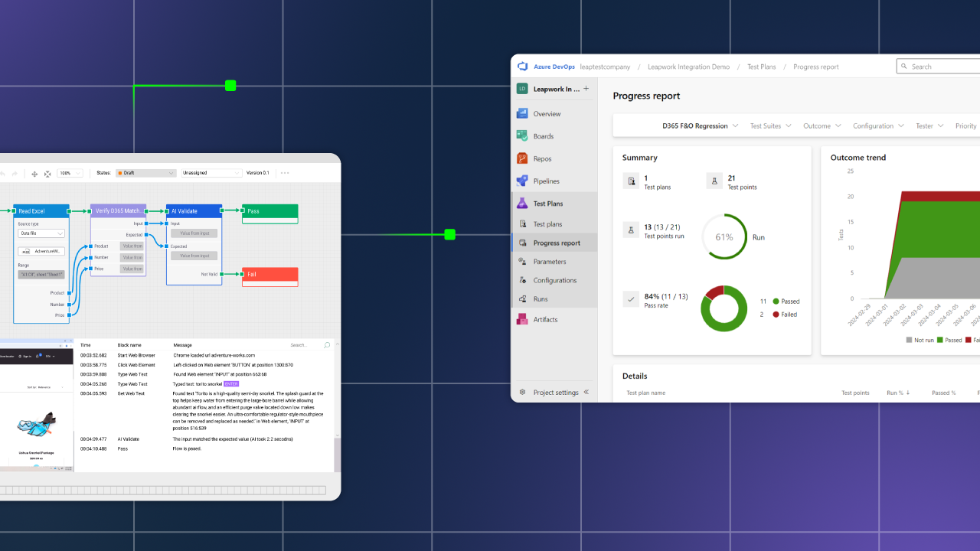Open the Leapwork Integration Demo breadcrumb link
This screenshot has height=551, width=980.
[x=688, y=67]
